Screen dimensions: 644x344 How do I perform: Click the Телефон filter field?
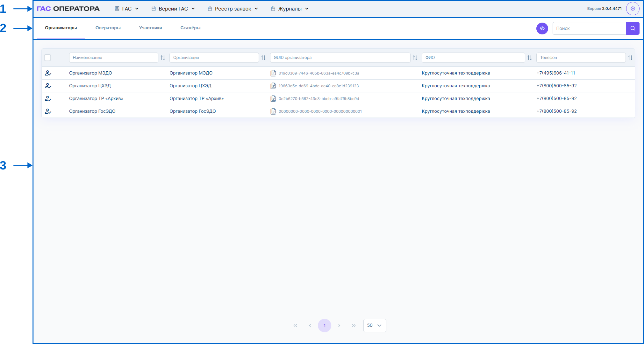[581, 58]
